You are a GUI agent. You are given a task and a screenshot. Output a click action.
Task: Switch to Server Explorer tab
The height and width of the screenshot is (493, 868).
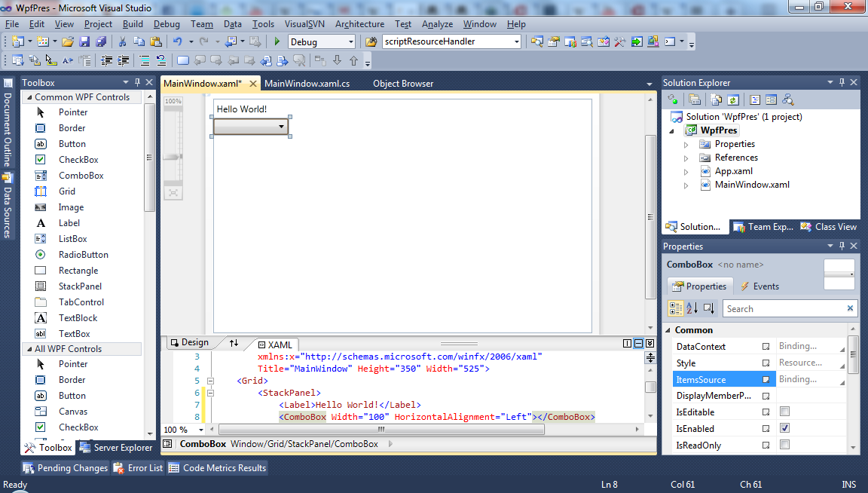click(x=116, y=448)
